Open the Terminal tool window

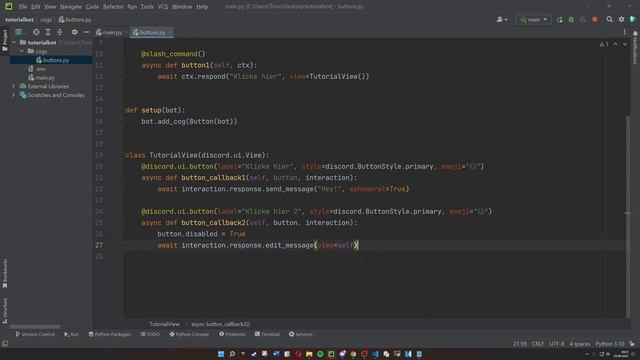pyautogui.click(x=267, y=334)
